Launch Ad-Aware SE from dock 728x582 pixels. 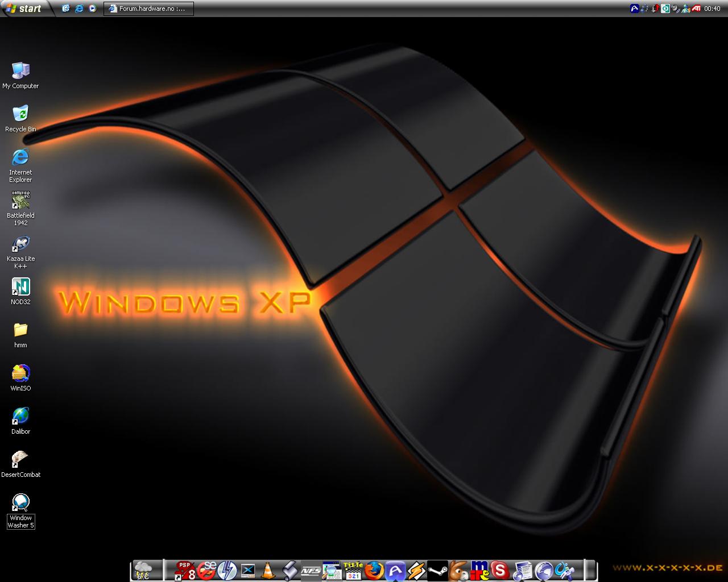(207, 570)
